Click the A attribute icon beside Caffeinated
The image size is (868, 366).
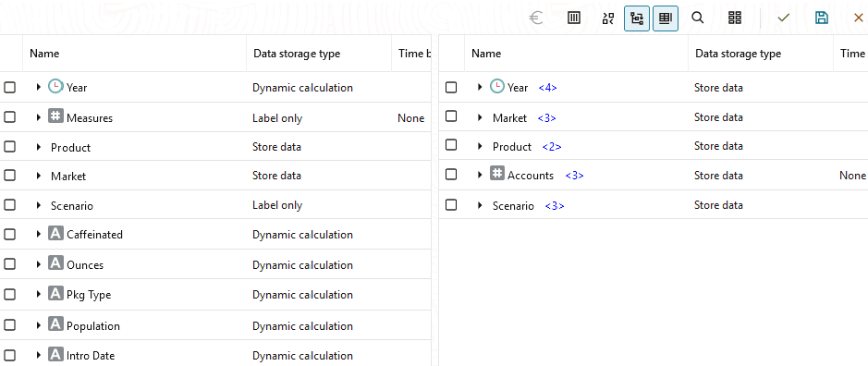55,234
